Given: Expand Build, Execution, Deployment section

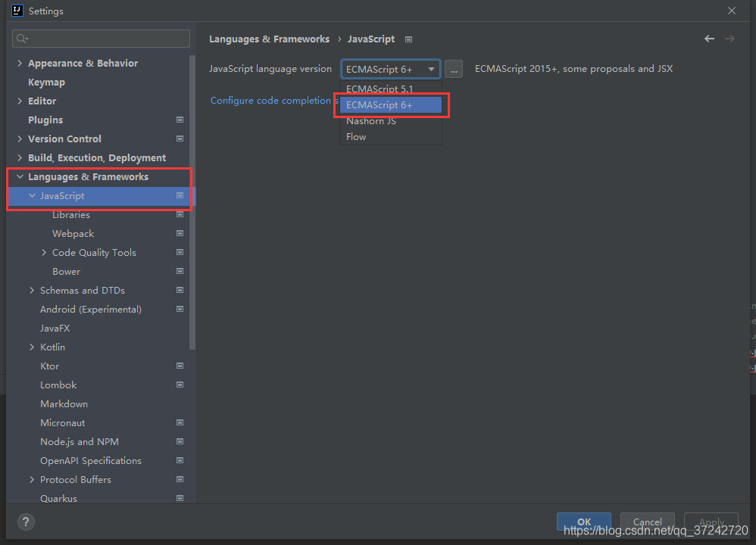Looking at the screenshot, I should (x=20, y=157).
